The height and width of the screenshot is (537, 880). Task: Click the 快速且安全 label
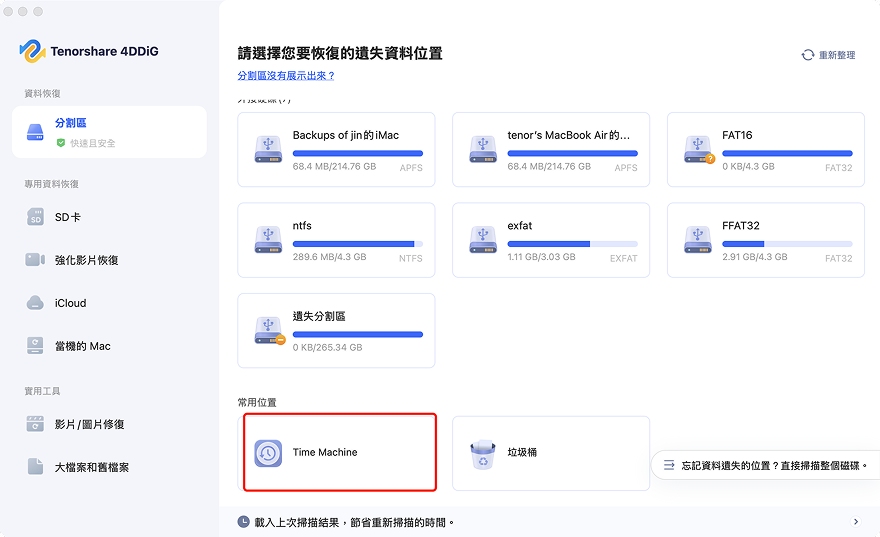coord(93,143)
